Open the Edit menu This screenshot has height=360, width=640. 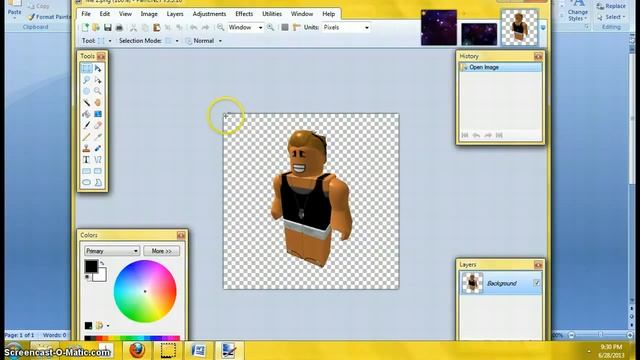tap(104, 14)
